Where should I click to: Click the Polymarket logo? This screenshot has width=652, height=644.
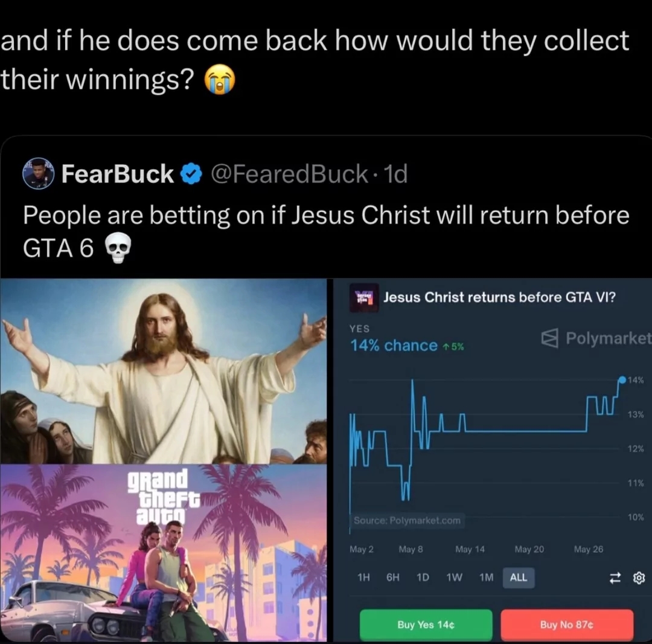coord(596,338)
